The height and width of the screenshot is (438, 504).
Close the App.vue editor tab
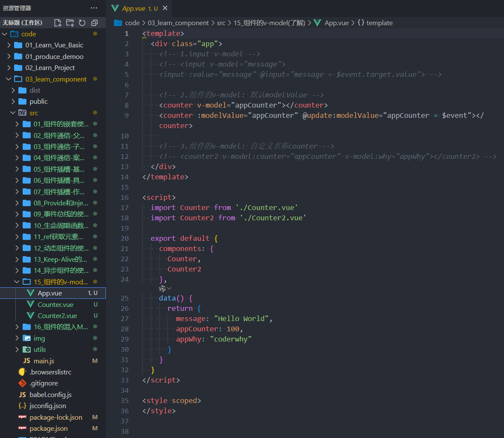click(x=165, y=8)
